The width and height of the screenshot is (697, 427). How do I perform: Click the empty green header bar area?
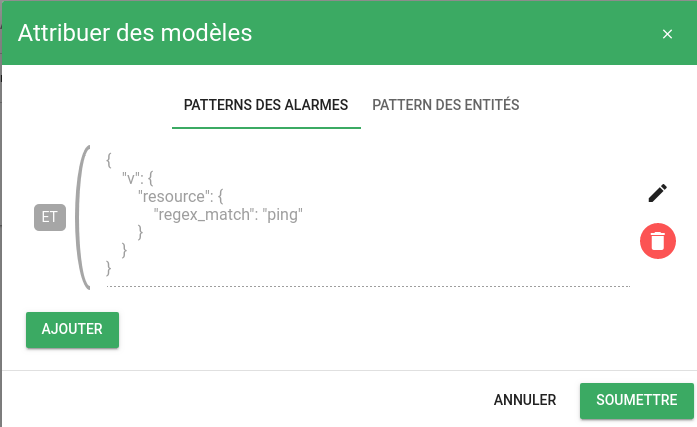(450, 33)
